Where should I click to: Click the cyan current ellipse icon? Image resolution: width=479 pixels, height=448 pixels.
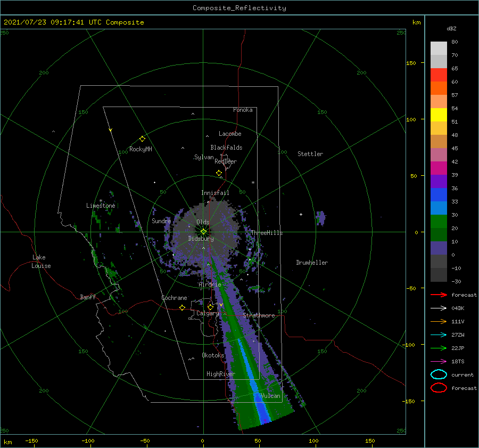tap(439, 374)
